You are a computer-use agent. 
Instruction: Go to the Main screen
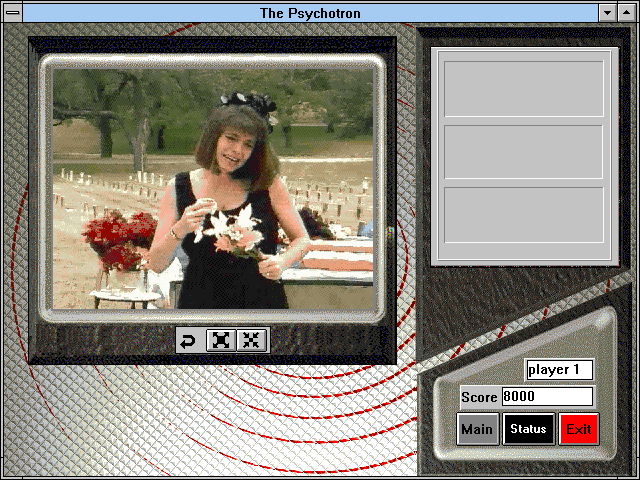click(478, 429)
